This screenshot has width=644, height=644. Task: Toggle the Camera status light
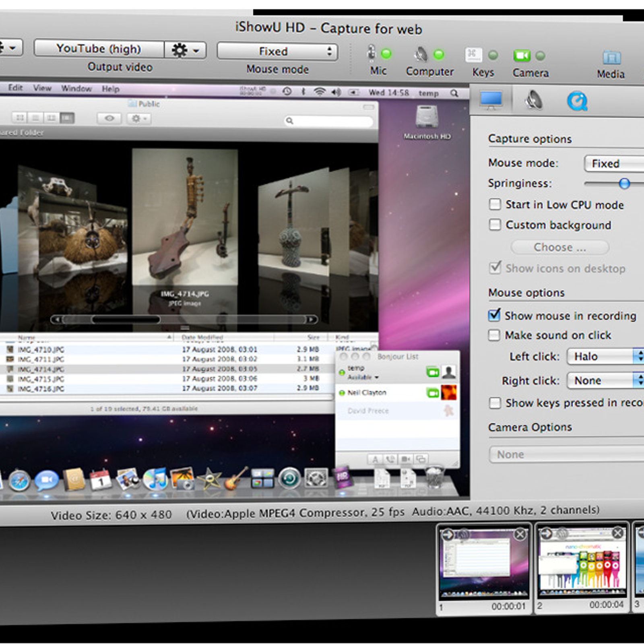point(540,56)
